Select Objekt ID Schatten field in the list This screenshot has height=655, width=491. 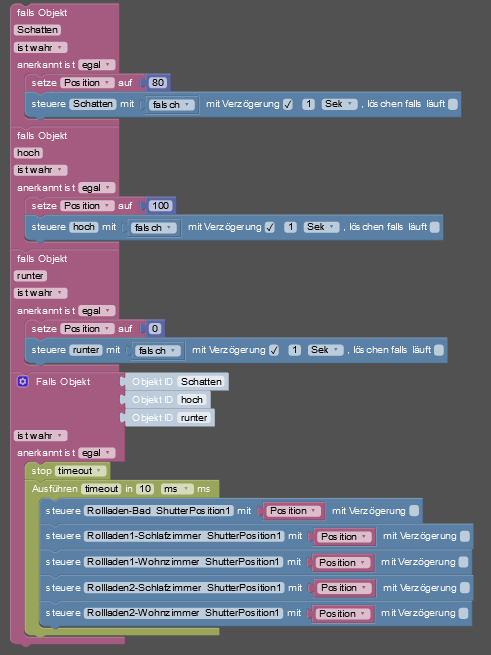pyautogui.click(x=201, y=381)
